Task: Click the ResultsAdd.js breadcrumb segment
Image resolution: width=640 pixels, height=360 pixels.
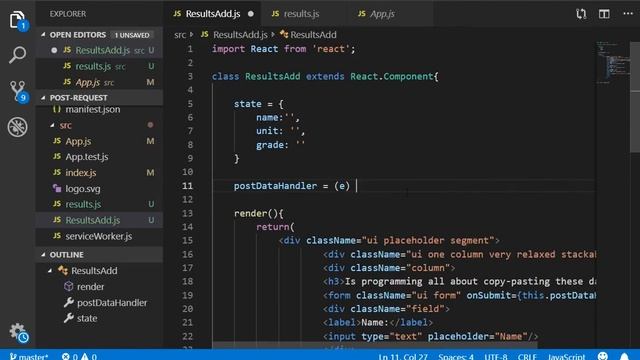Action: pos(240,35)
